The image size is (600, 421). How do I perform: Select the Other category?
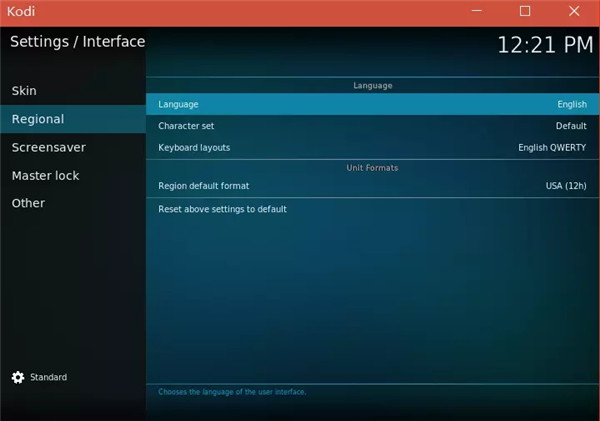tap(28, 203)
